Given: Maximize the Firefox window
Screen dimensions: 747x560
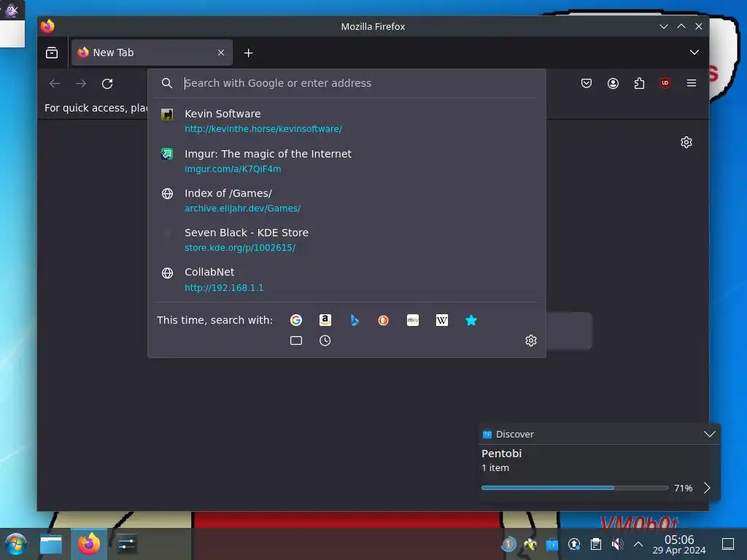Looking at the screenshot, I should tap(681, 26).
